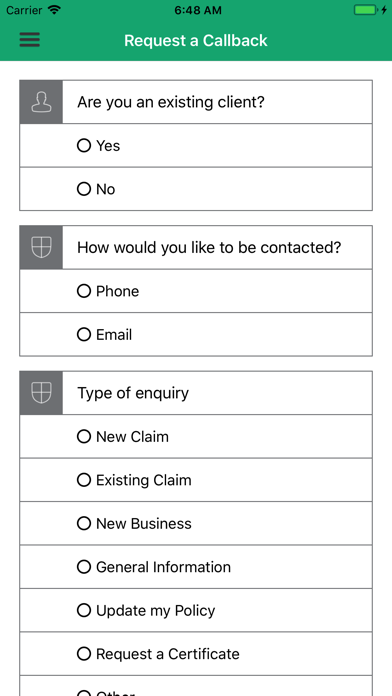392x696 pixels.
Task: Choose Phone as contact method
Action: (196, 291)
